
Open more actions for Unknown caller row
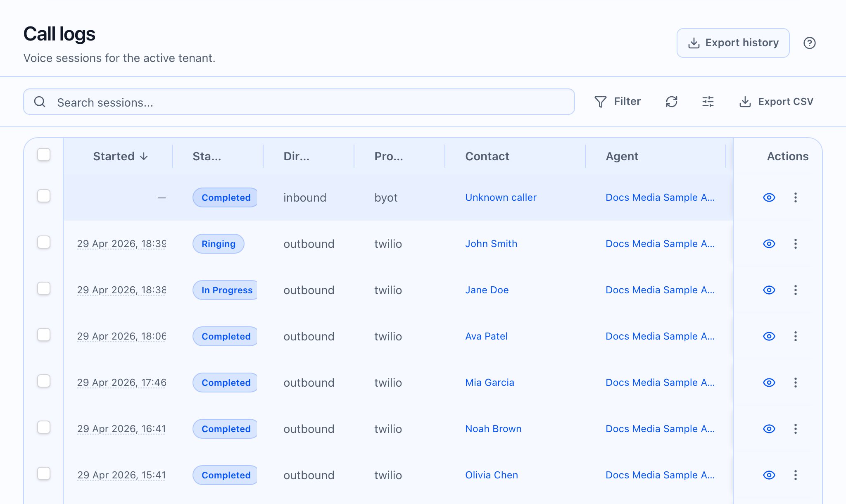[795, 197]
